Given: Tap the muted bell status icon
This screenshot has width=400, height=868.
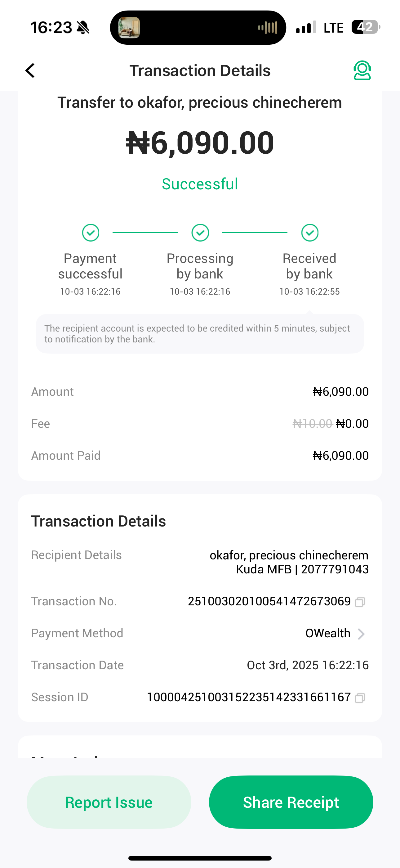Looking at the screenshot, I should (x=83, y=28).
